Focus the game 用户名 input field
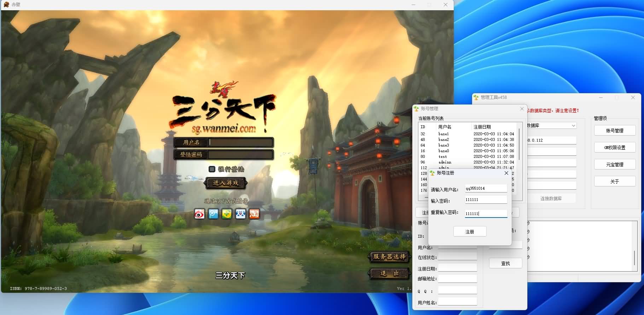This screenshot has width=644, height=315. click(x=240, y=142)
